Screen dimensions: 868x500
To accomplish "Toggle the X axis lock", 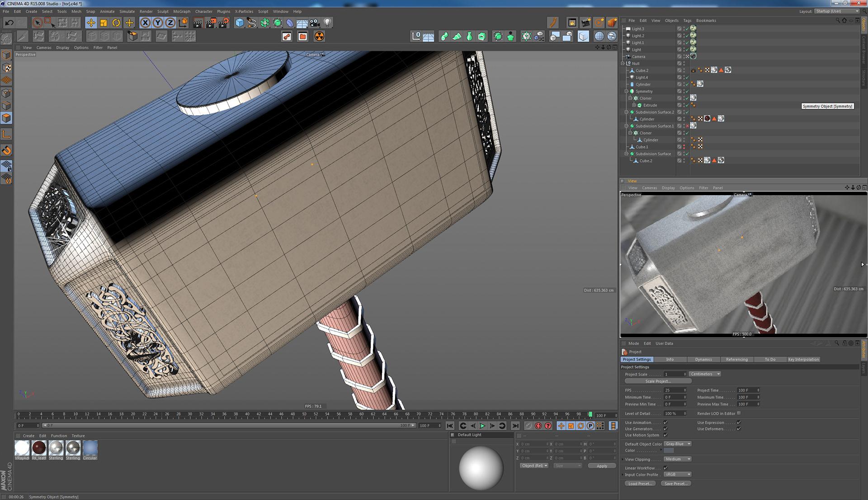I will click(x=145, y=23).
